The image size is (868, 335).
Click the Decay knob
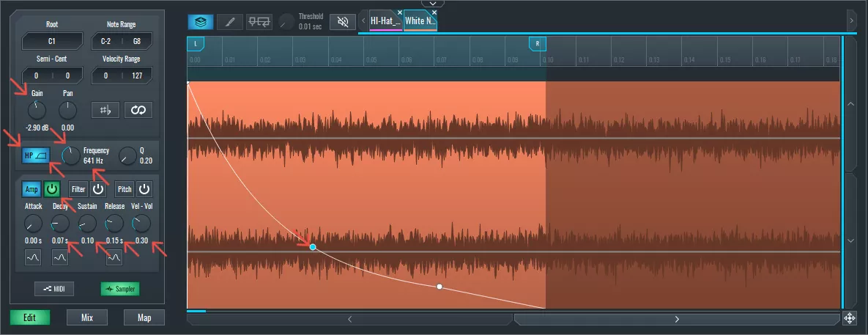tap(60, 224)
